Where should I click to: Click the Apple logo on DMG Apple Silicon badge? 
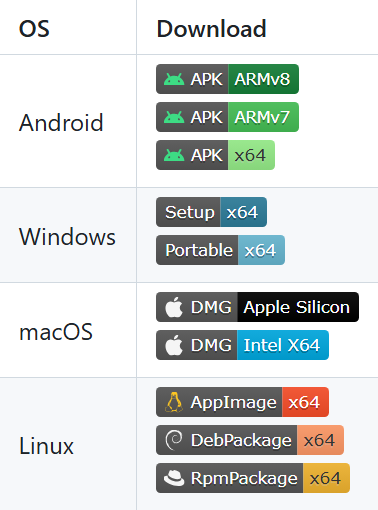(174, 307)
